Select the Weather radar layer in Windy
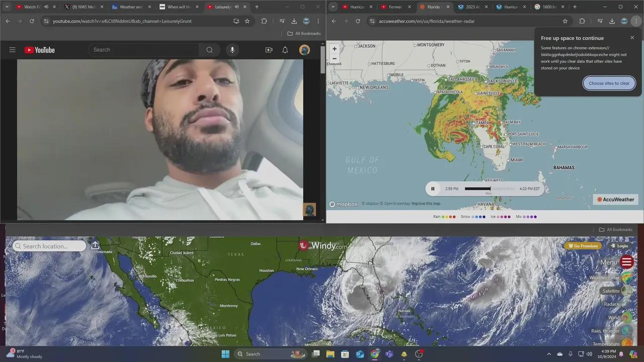The image size is (644, 362). pos(611,278)
